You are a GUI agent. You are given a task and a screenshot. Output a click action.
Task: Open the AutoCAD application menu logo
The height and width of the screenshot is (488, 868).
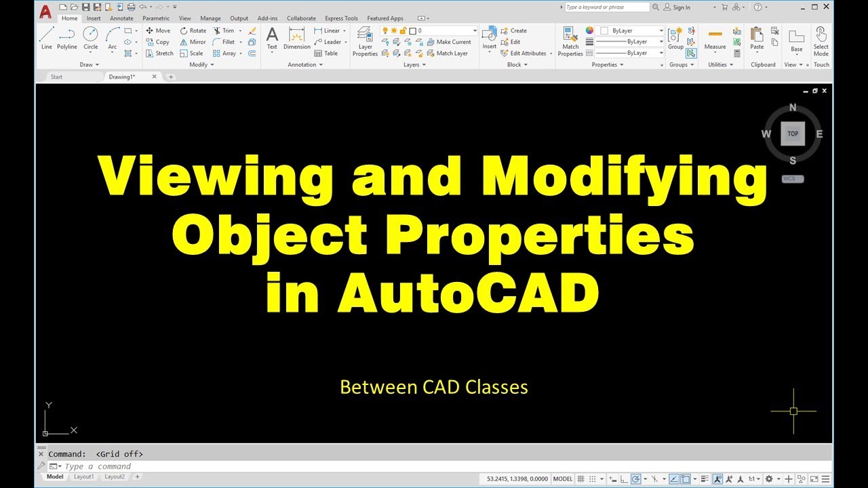45,11
